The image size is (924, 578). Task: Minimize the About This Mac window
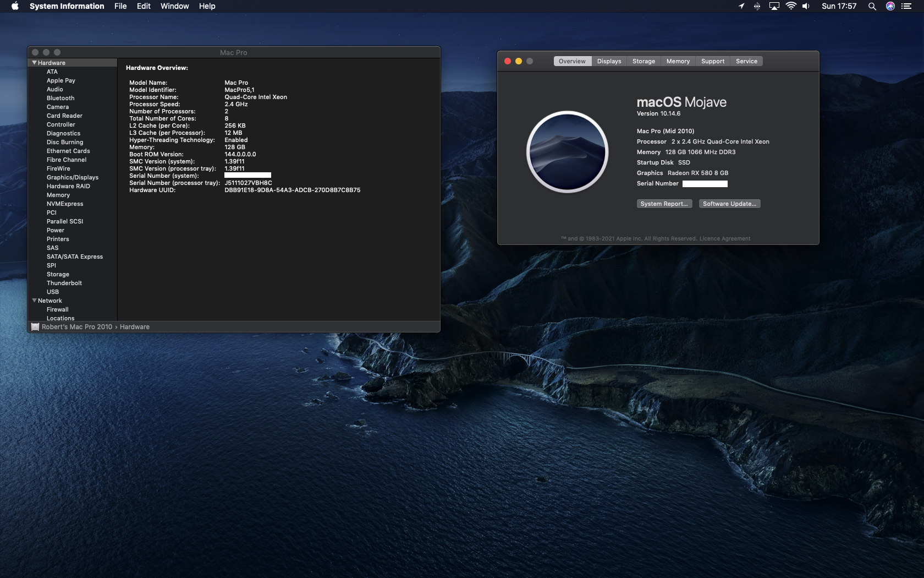click(x=519, y=61)
